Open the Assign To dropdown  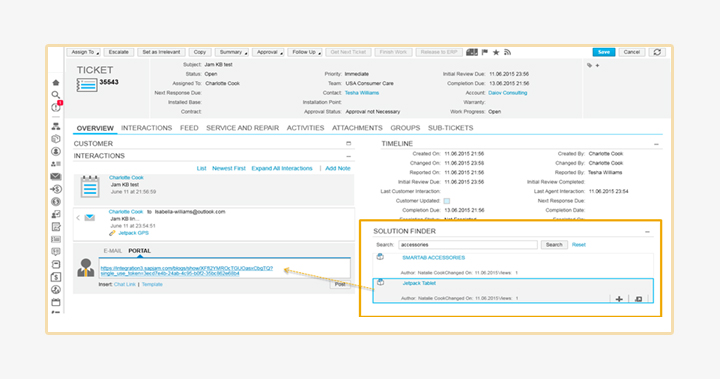click(84, 52)
